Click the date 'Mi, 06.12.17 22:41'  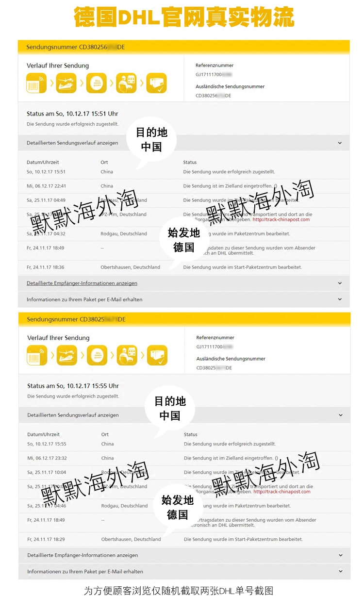pyautogui.click(x=47, y=186)
